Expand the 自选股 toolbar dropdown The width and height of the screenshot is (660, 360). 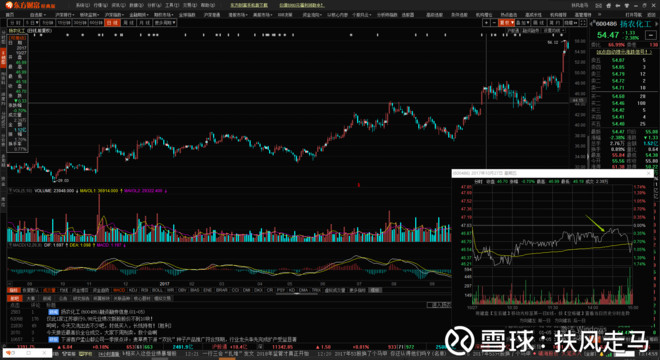37,15
